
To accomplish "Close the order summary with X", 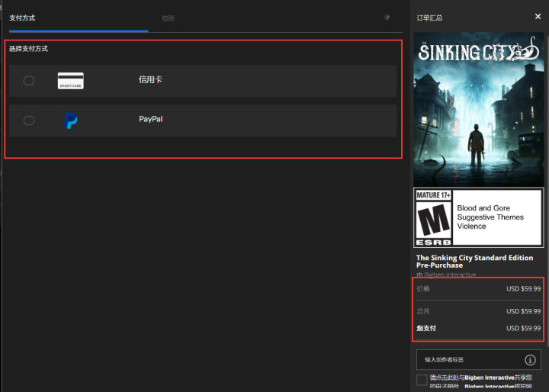I will 538,17.
